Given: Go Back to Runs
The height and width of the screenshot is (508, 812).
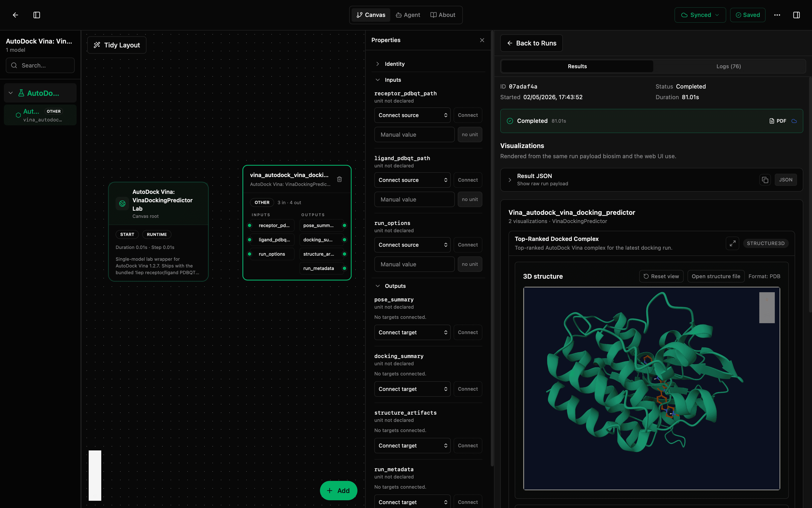Looking at the screenshot, I should click(x=531, y=43).
